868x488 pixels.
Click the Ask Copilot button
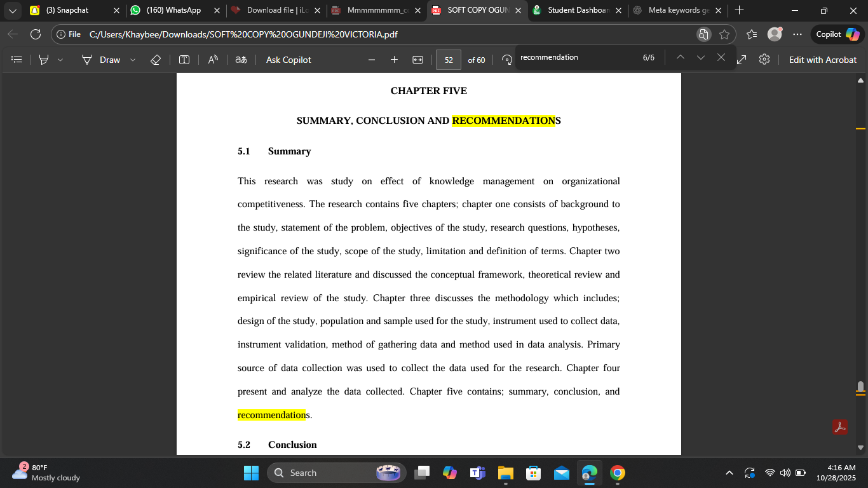[288, 60]
